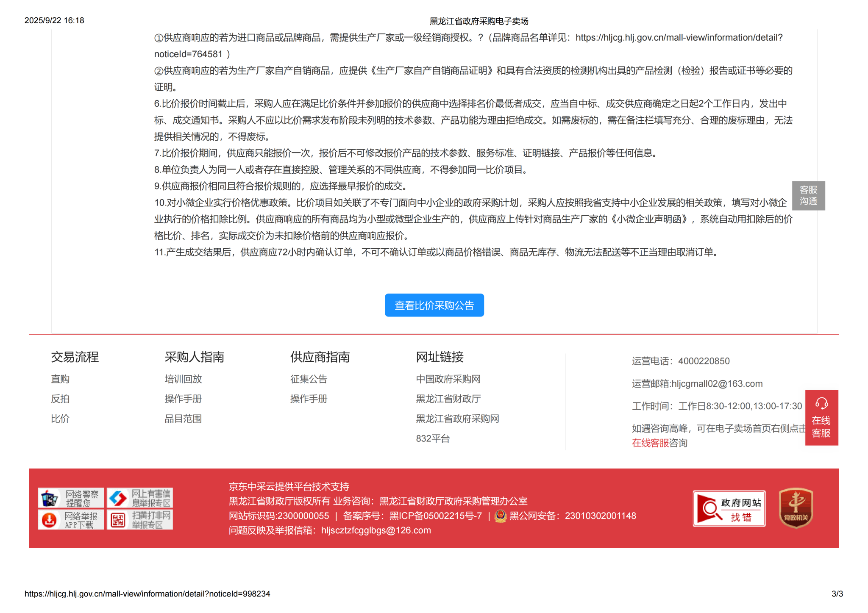Visit the 中国政府采购网 link
This screenshot has width=868, height=613.
[448, 379]
